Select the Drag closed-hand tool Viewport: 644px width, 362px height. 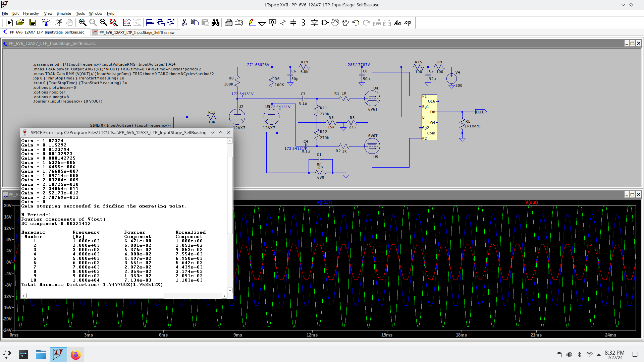[345, 22]
